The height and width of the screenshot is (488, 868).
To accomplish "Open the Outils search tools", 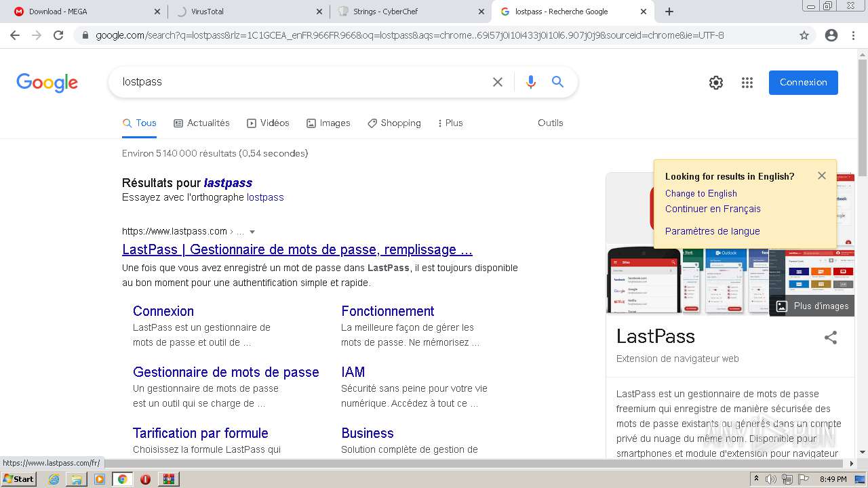I will [551, 123].
